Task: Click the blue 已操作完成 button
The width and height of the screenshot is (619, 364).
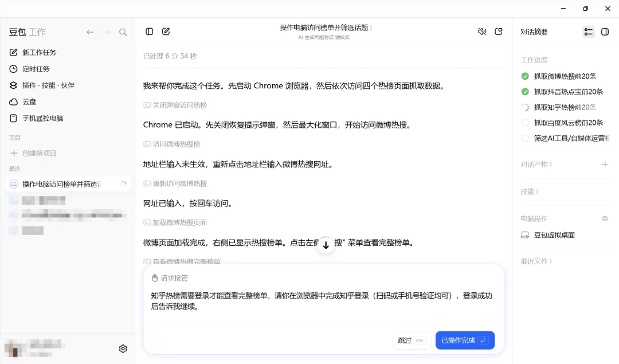Action: pyautogui.click(x=465, y=340)
